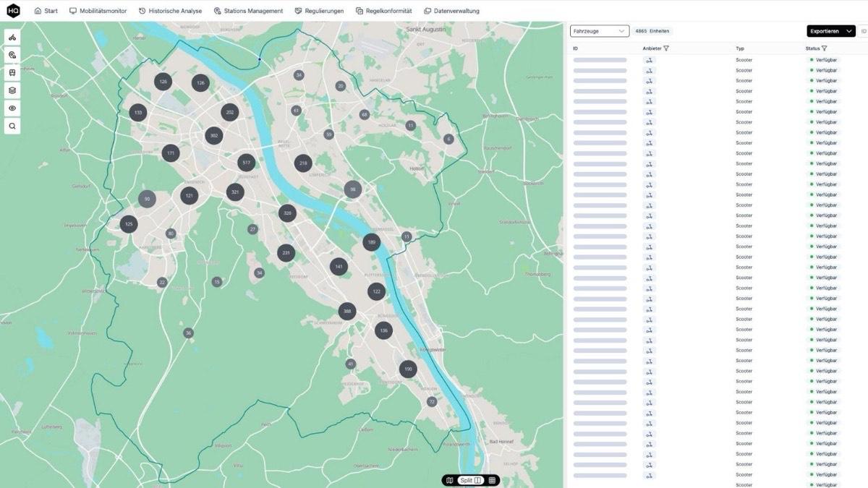Filter the Anbieter column

pyautogui.click(x=666, y=48)
